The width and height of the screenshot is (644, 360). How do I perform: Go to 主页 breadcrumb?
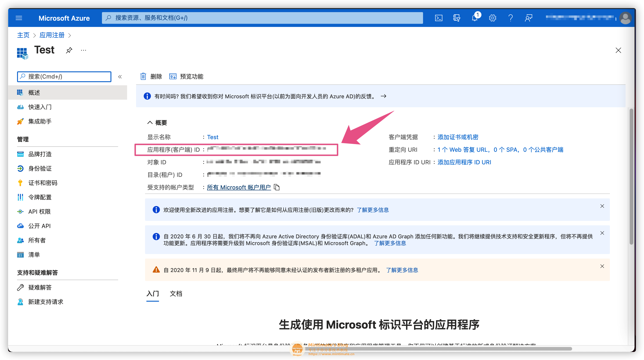(23, 35)
